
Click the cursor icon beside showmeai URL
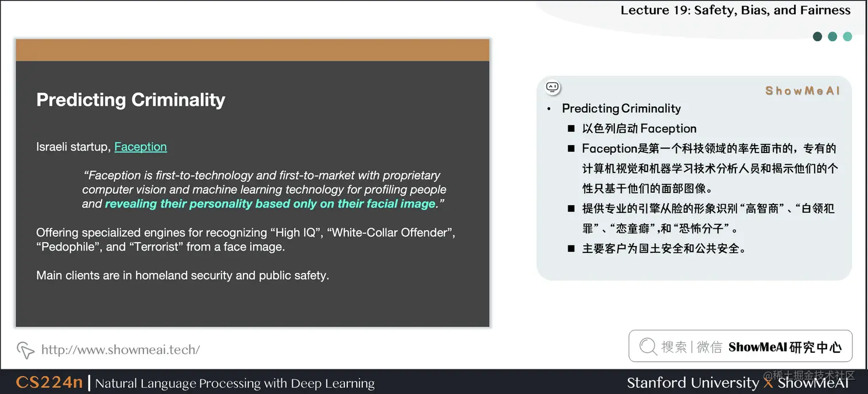[25, 350]
